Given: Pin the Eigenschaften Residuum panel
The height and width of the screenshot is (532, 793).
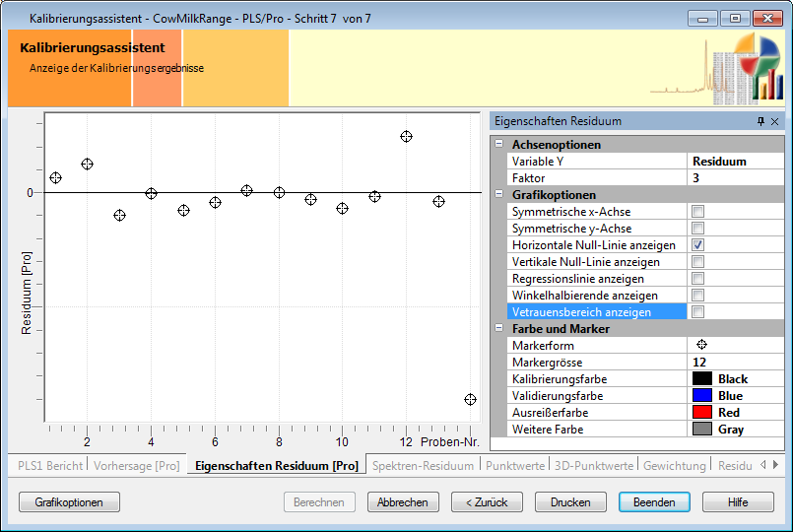Looking at the screenshot, I should pos(760,121).
